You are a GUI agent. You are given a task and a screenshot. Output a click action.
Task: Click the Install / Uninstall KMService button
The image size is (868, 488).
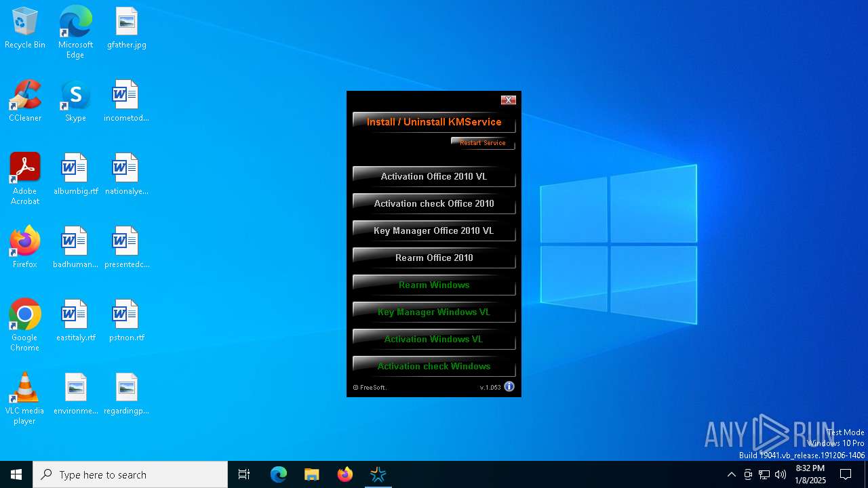434,122
